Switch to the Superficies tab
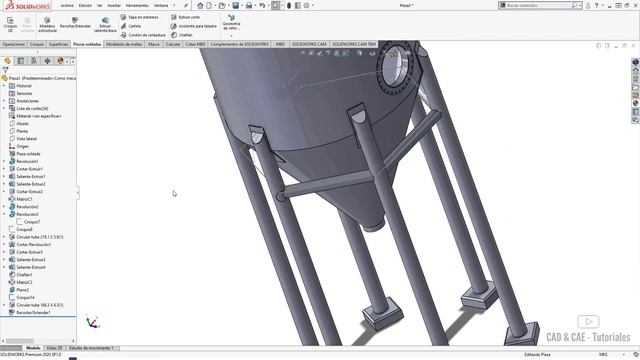Screen dimensions: 640x360 click(x=58, y=44)
